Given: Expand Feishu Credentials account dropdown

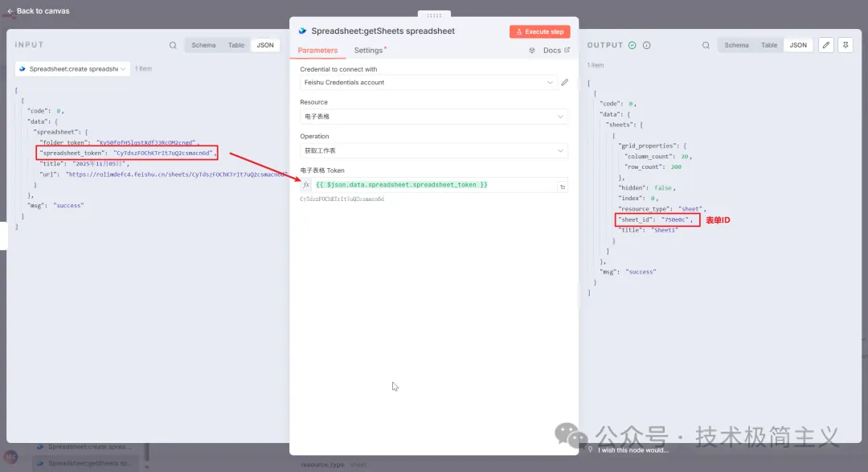Looking at the screenshot, I should 427,83.
